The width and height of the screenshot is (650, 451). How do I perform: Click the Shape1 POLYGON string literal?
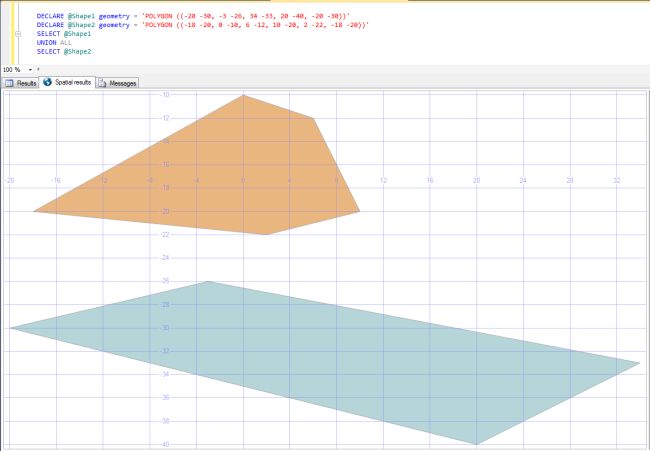point(246,16)
